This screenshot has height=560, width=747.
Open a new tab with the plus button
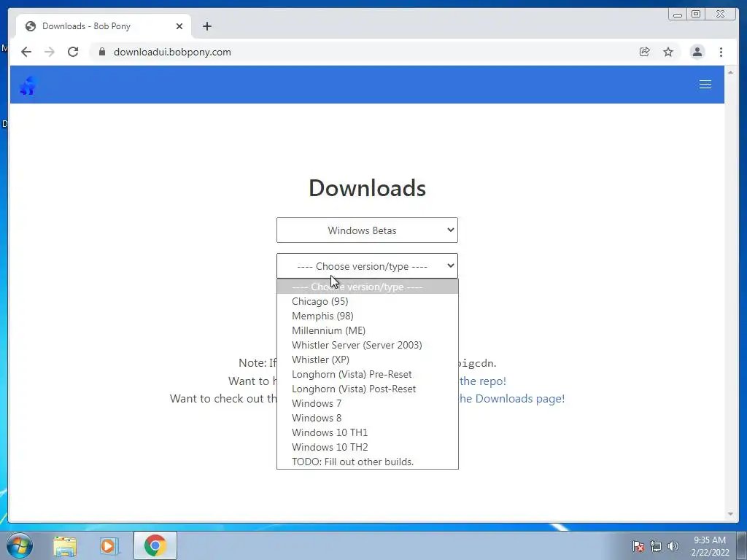tap(206, 26)
